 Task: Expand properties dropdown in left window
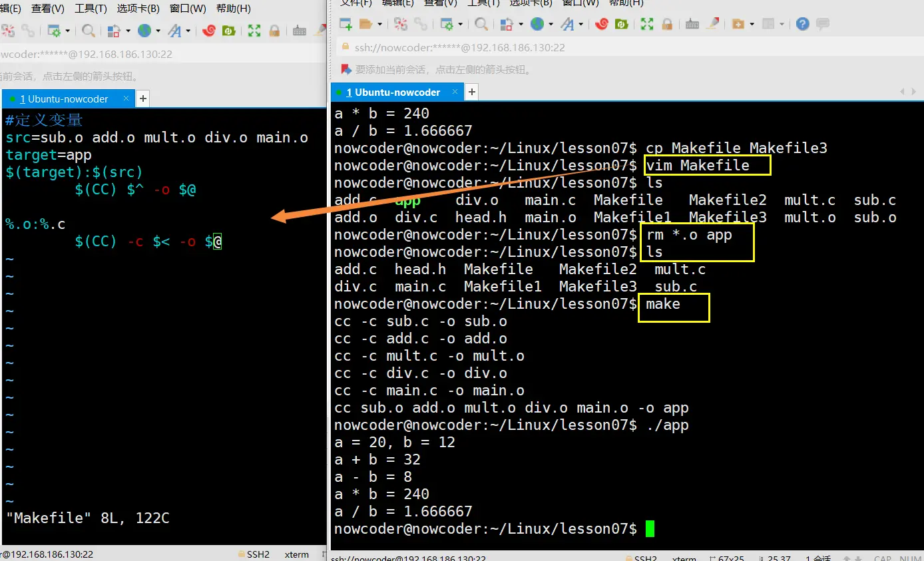pyautogui.click(x=68, y=31)
